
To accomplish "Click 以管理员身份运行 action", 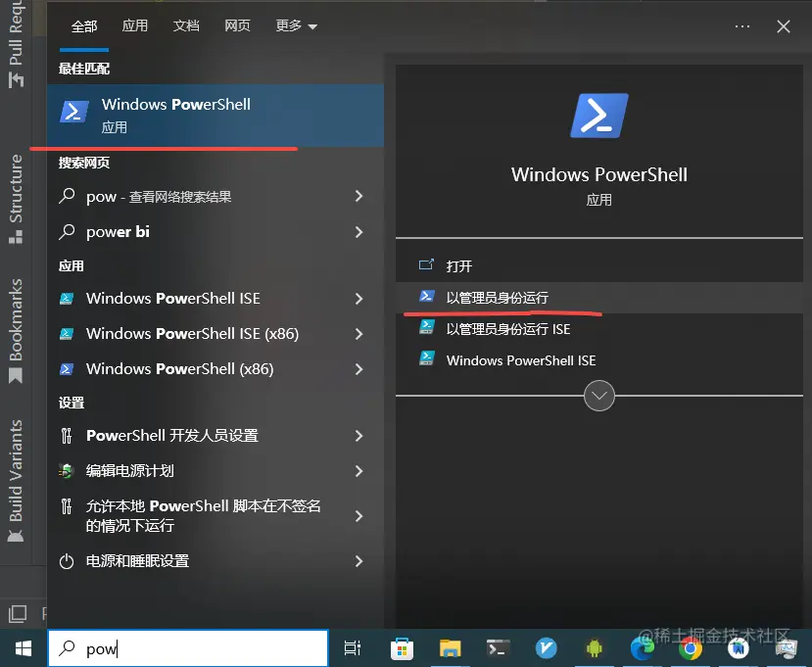I will point(599,297).
